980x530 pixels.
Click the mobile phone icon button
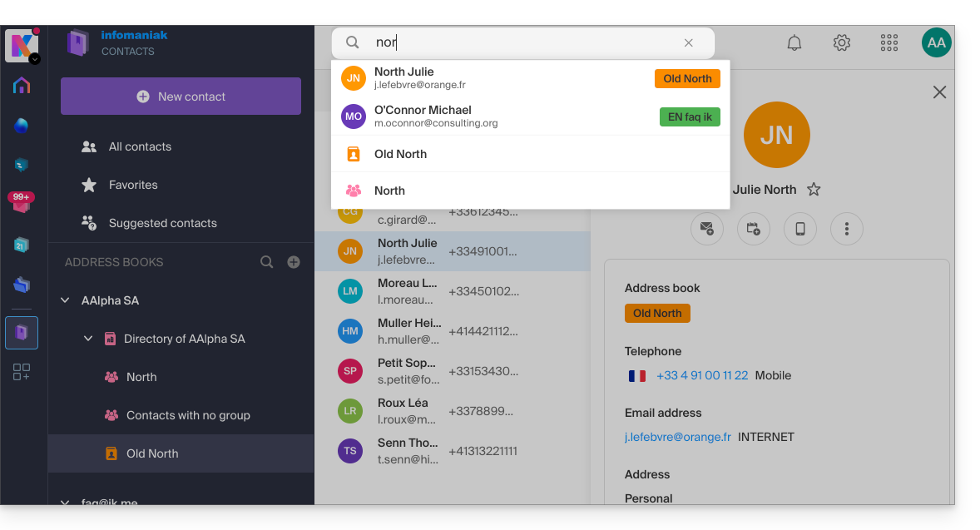tap(800, 228)
